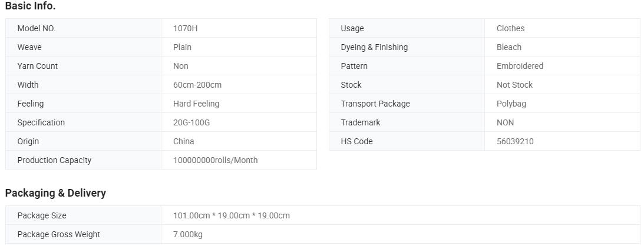Click the Package Gross Weight value 7.000kg
644x249 pixels.
coord(188,235)
